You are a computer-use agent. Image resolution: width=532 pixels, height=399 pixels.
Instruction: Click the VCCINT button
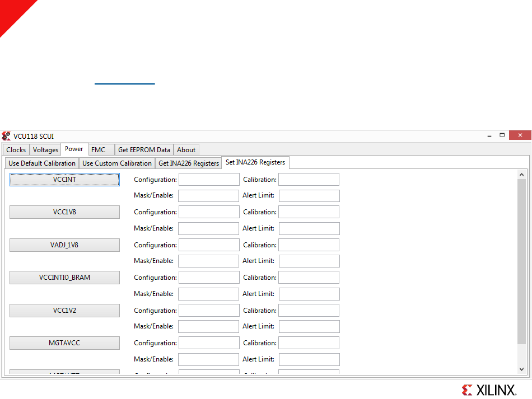[x=64, y=179]
